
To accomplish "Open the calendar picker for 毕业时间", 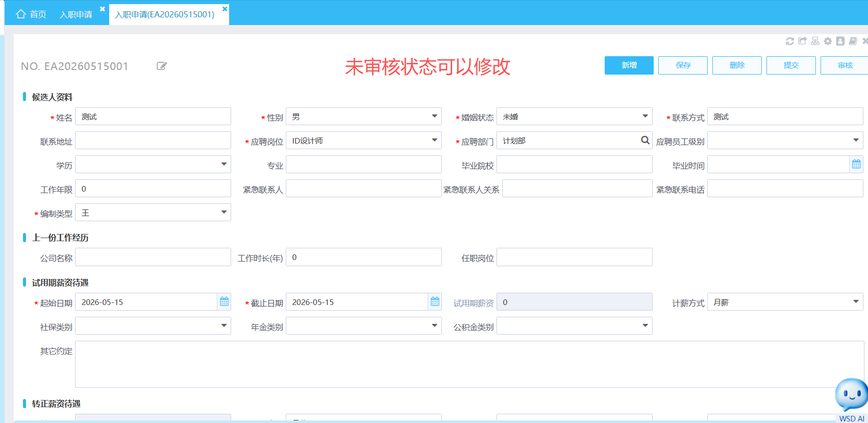I will (856, 165).
